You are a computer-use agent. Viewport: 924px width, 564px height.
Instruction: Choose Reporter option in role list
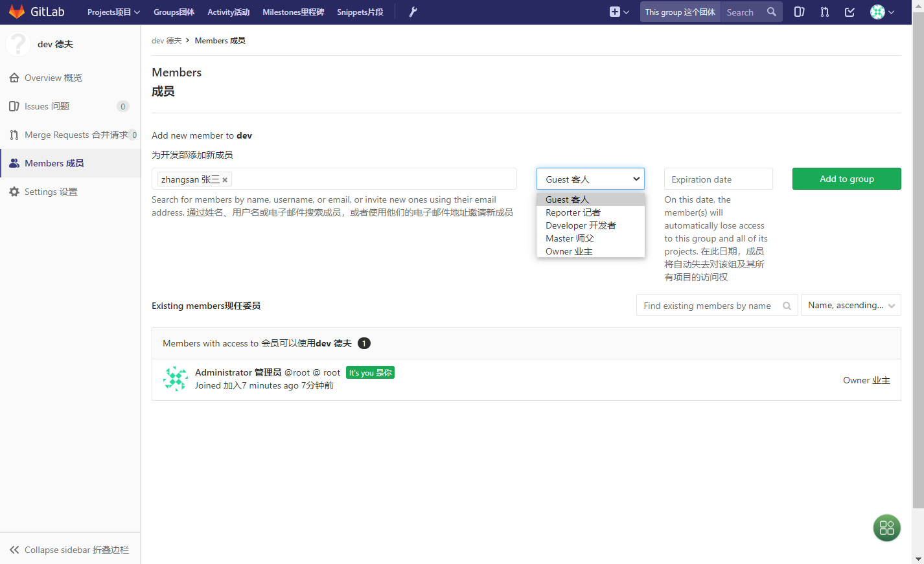click(591, 212)
